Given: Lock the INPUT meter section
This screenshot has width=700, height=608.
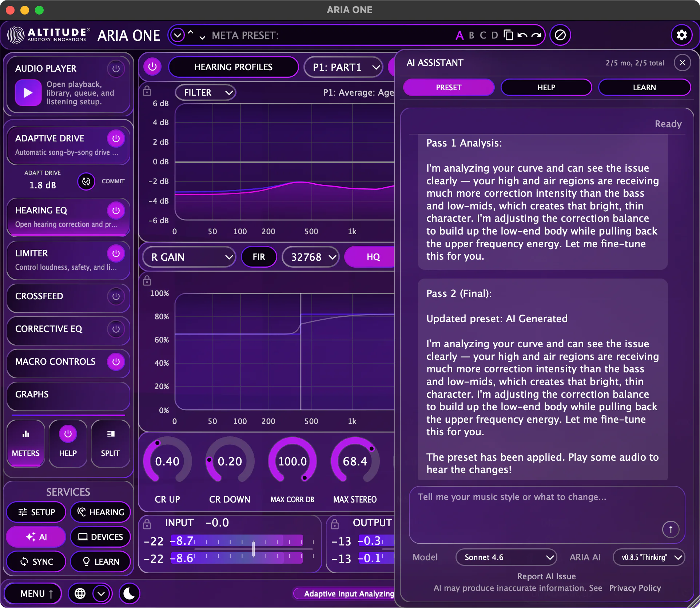Looking at the screenshot, I should coord(147,524).
